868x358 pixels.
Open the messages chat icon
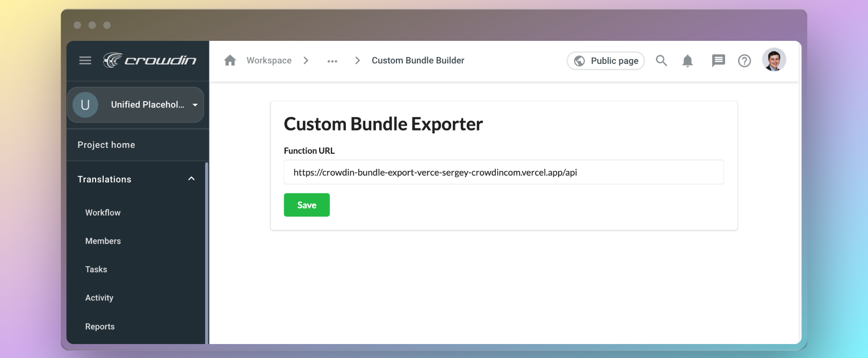tap(718, 61)
